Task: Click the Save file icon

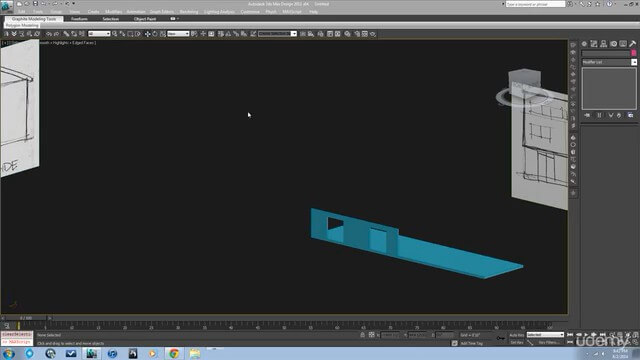Action: 35,4
